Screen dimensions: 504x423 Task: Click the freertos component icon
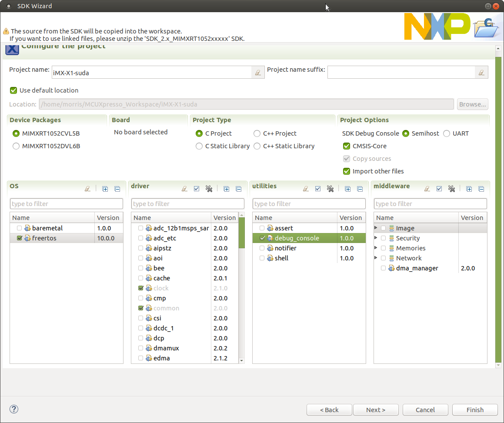coord(28,238)
